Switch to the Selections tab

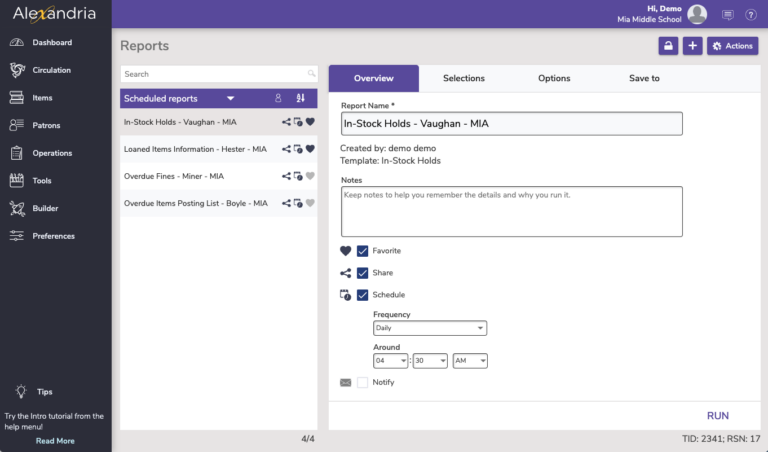[x=463, y=78]
